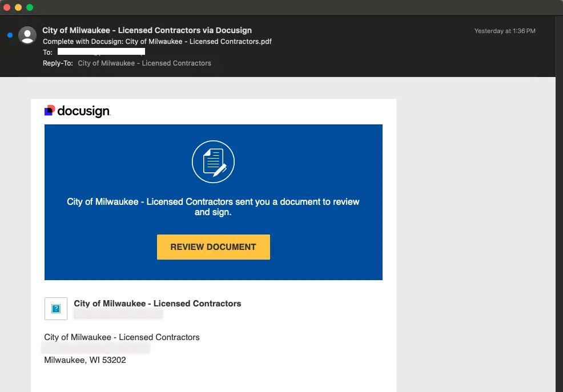Click the 'Yesterday at 1:36 PM' timestamp
This screenshot has width=563, height=392.
pyautogui.click(x=505, y=31)
